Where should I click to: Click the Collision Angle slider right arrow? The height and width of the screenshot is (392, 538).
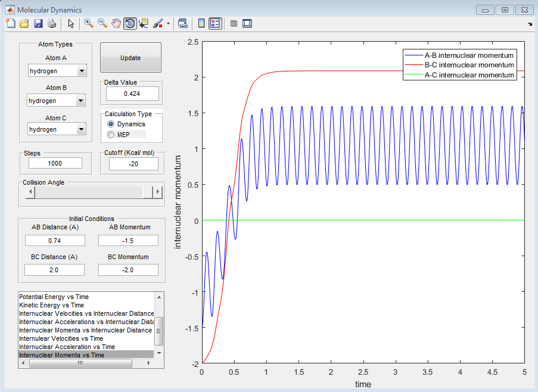[x=158, y=192]
